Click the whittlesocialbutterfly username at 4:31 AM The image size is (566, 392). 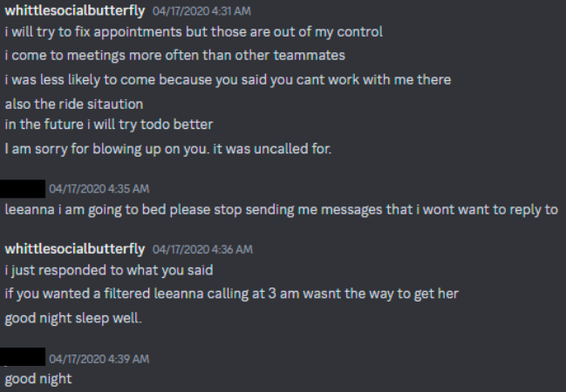76,11
